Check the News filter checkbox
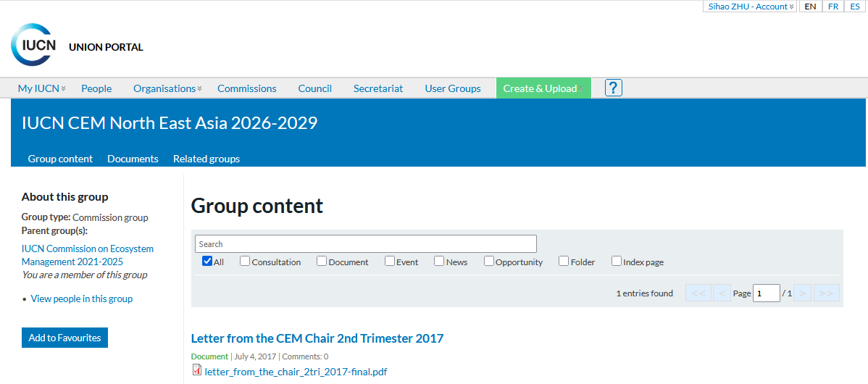This screenshot has height=384, width=868. [x=439, y=261]
